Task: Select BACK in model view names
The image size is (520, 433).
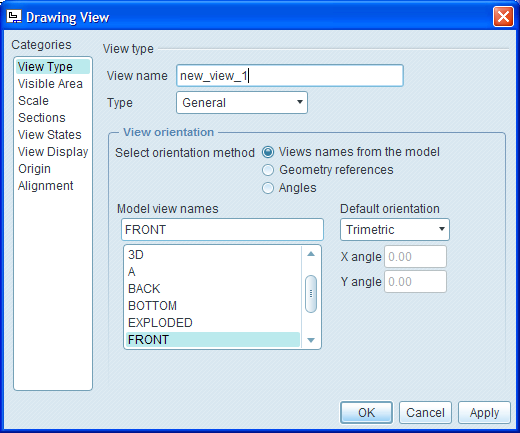Action: [x=213, y=289]
